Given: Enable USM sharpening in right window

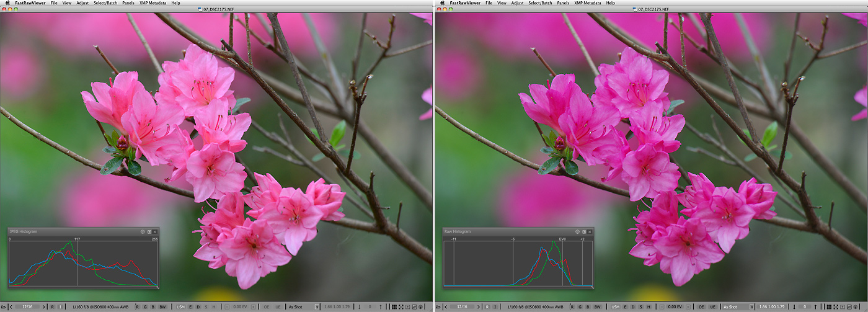Looking at the screenshot, I should tap(614, 307).
